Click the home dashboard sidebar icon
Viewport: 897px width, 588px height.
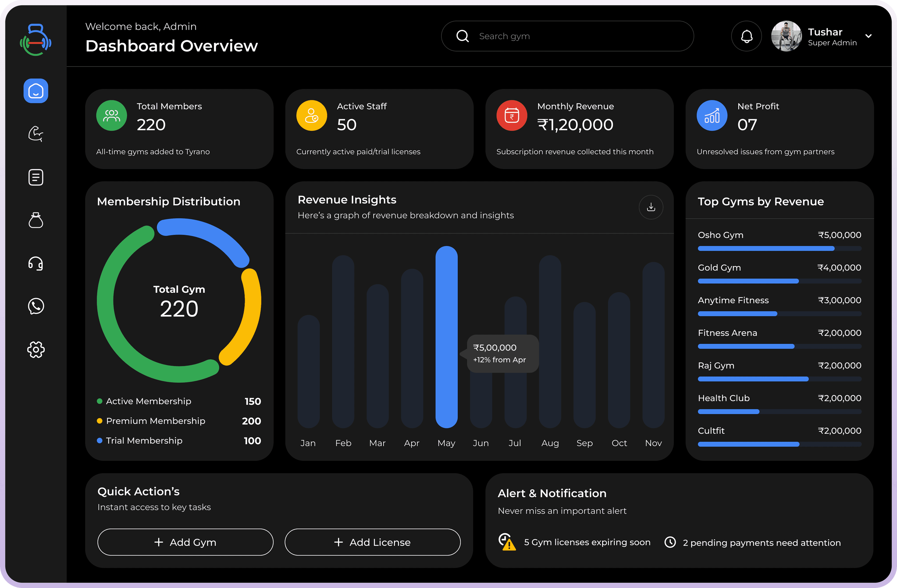(36, 91)
